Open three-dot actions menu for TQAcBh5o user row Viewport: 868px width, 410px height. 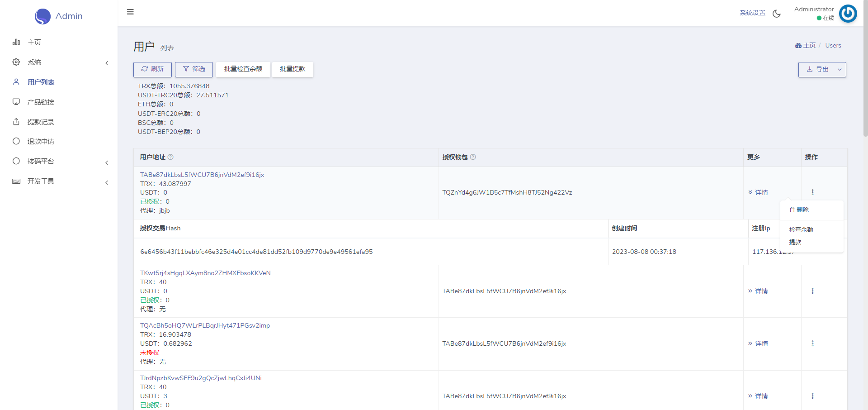(812, 343)
